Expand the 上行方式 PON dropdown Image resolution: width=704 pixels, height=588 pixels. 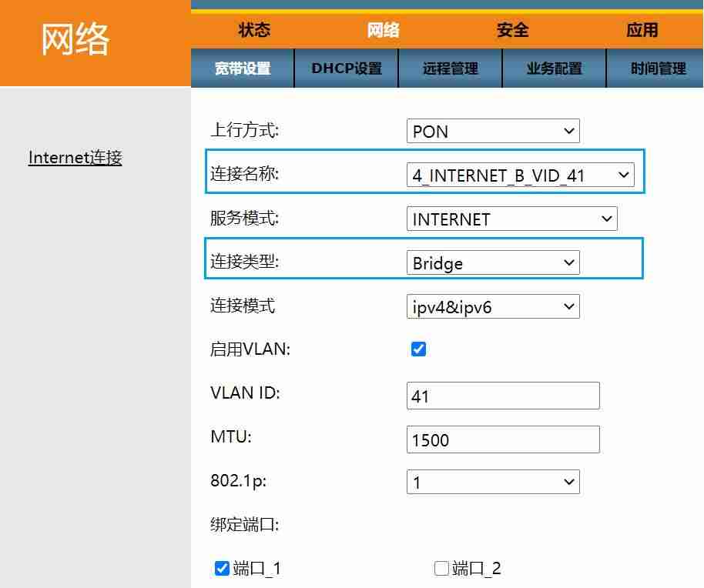click(x=493, y=131)
